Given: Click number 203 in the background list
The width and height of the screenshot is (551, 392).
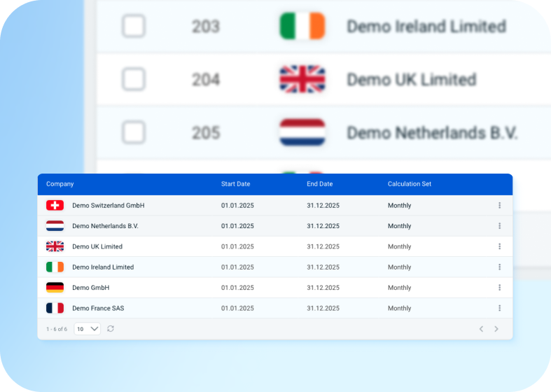Looking at the screenshot, I should point(206,27).
